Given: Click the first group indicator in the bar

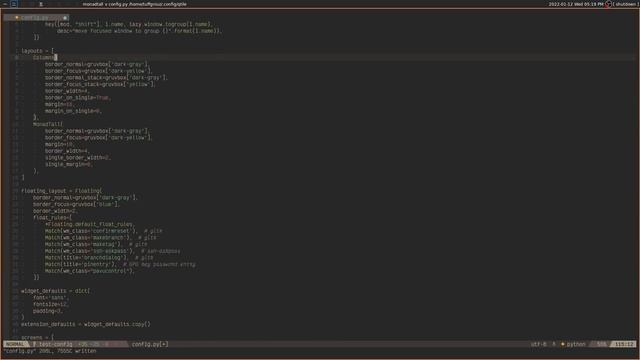Looking at the screenshot, I should coord(5,4).
